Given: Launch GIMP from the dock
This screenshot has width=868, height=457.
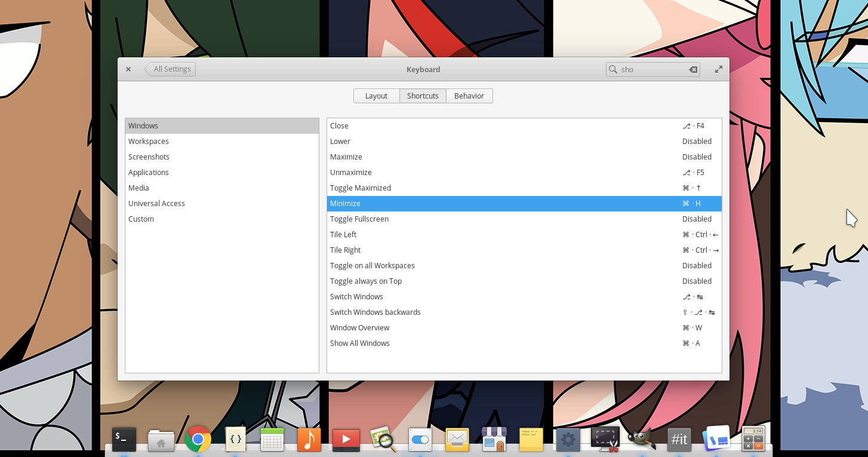Looking at the screenshot, I should pos(642,440).
